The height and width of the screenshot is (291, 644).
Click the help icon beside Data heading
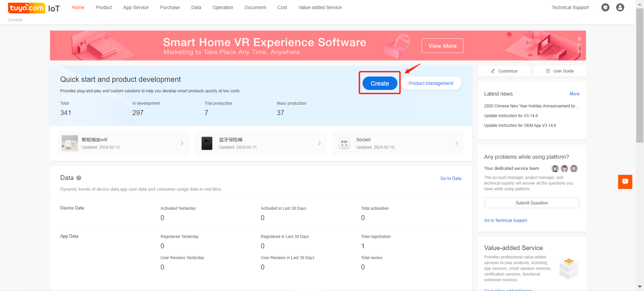click(79, 178)
